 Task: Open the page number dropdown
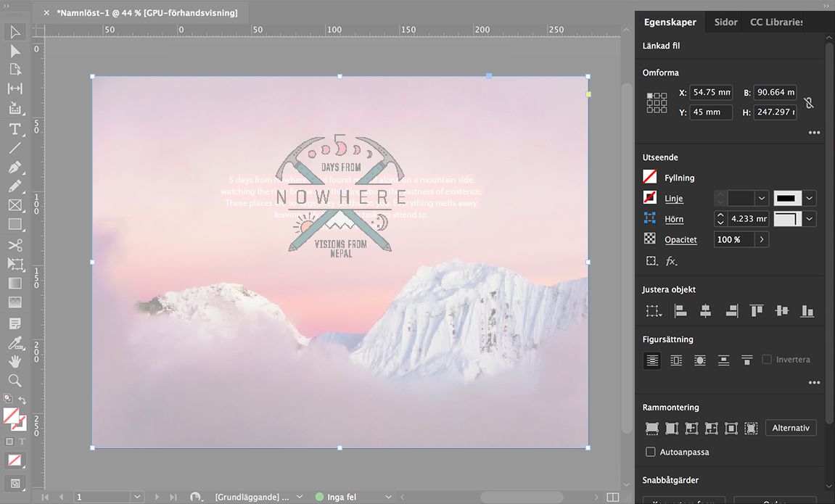137,497
